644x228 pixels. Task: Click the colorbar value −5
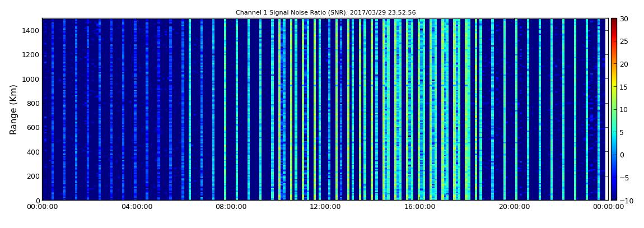(624, 178)
